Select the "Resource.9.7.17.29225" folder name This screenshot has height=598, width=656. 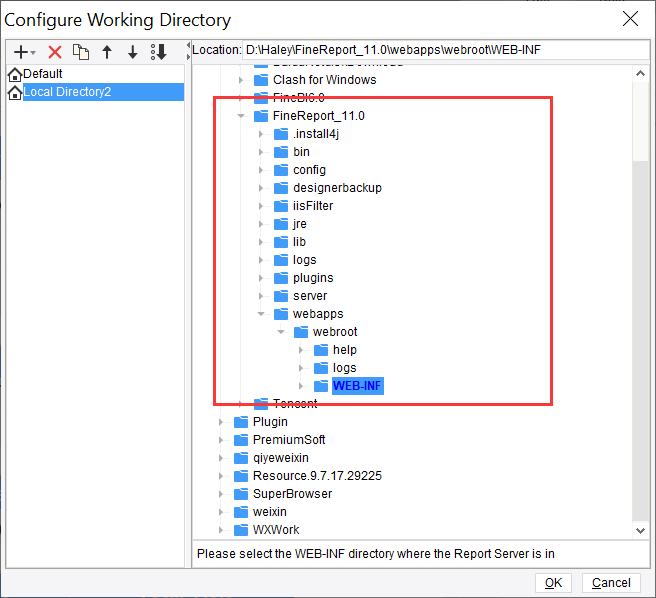317,476
